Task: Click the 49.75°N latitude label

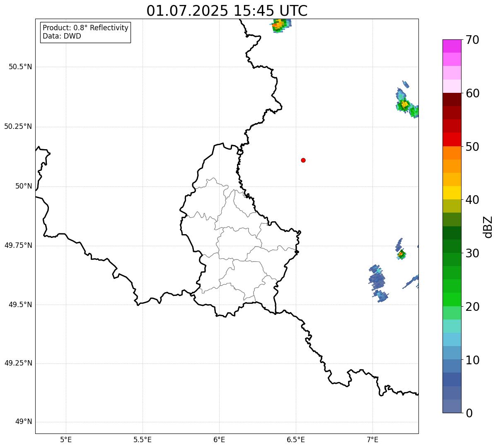Action: [x=18, y=245]
